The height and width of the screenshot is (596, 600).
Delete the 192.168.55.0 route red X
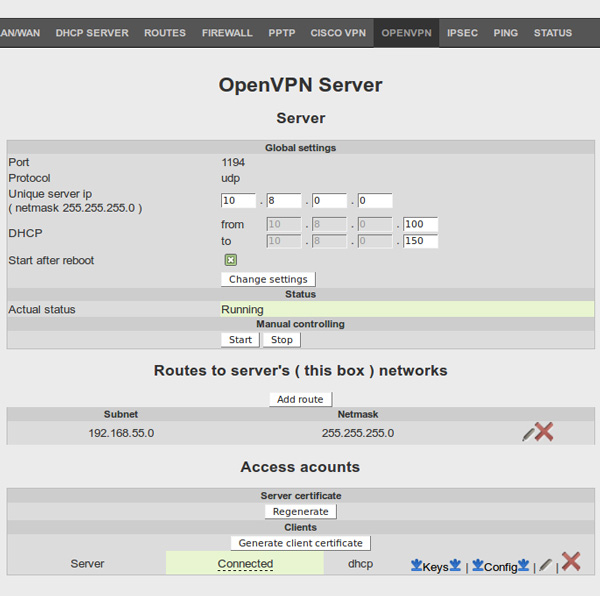click(544, 432)
